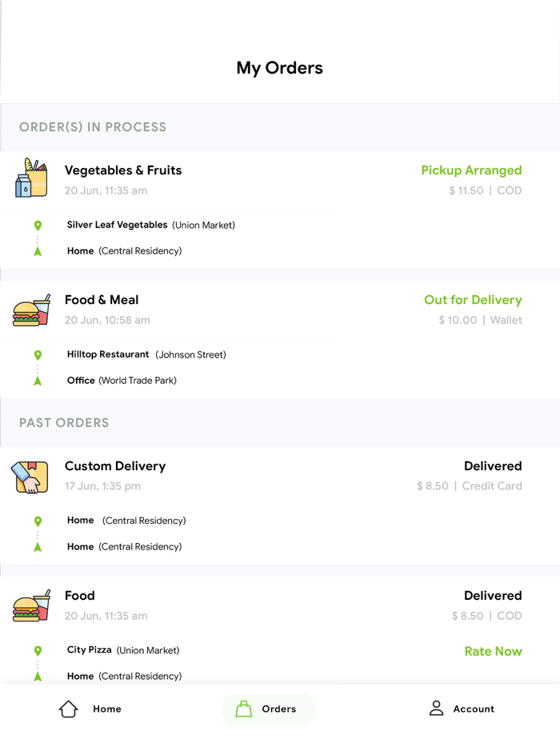Collapse the PAST ORDERS section
560x747 pixels.
(62, 423)
